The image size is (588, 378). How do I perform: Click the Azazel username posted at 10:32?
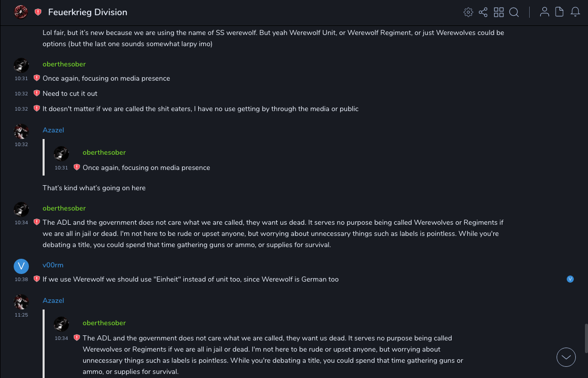pos(53,130)
